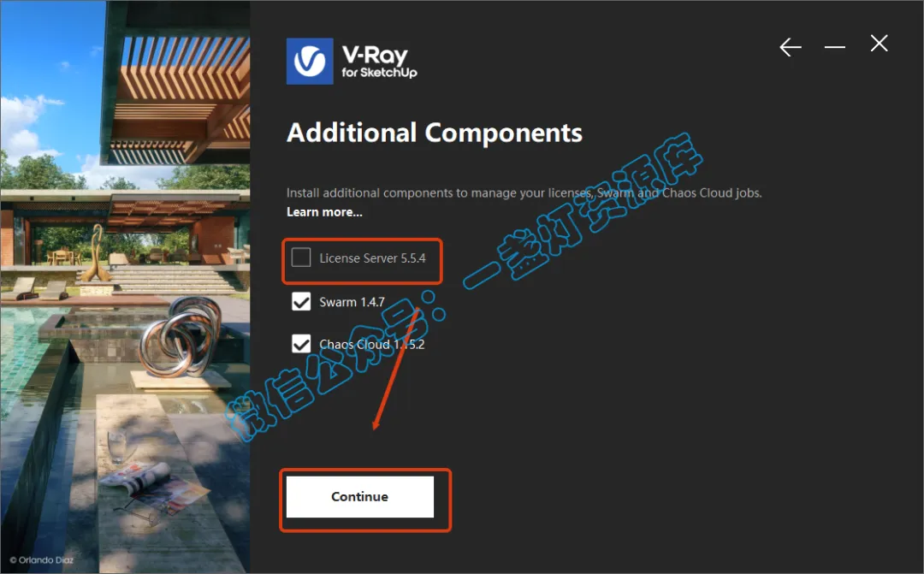Click the metal knot sculpture in the artwork
This screenshot has width=924, height=574.
click(x=177, y=336)
